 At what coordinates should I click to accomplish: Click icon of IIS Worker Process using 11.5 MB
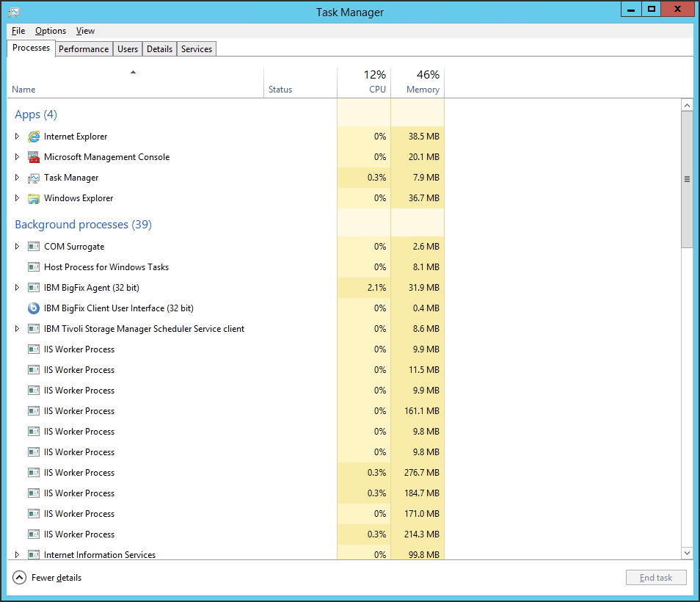pyautogui.click(x=34, y=370)
